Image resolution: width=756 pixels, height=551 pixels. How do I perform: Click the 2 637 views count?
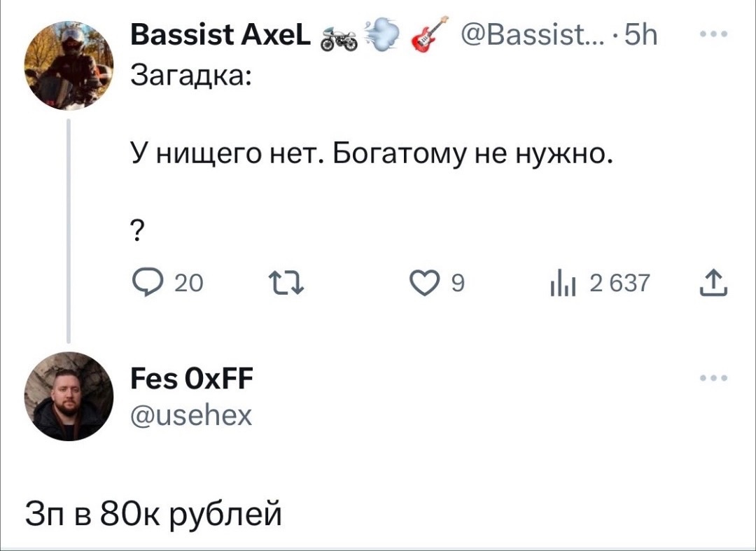tap(620, 284)
